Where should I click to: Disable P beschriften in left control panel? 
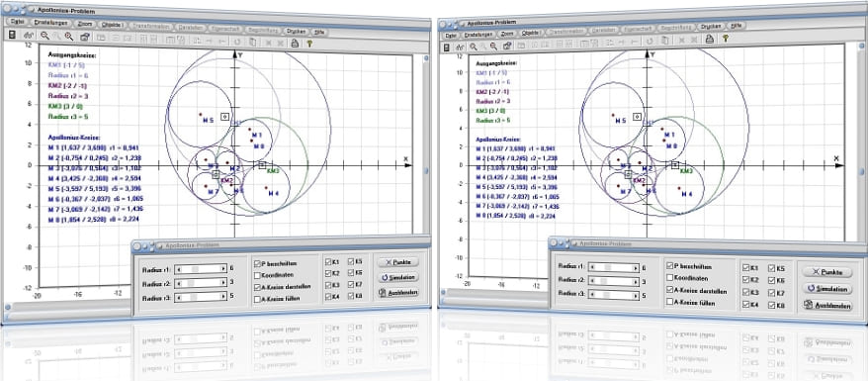tap(257, 263)
